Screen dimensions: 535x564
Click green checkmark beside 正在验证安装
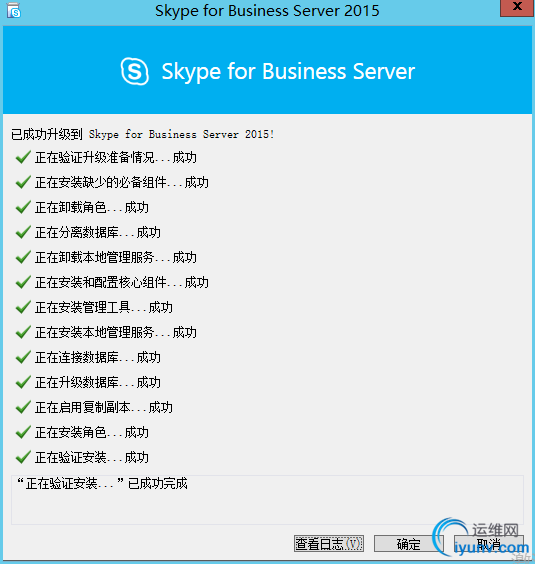[x=23, y=458]
